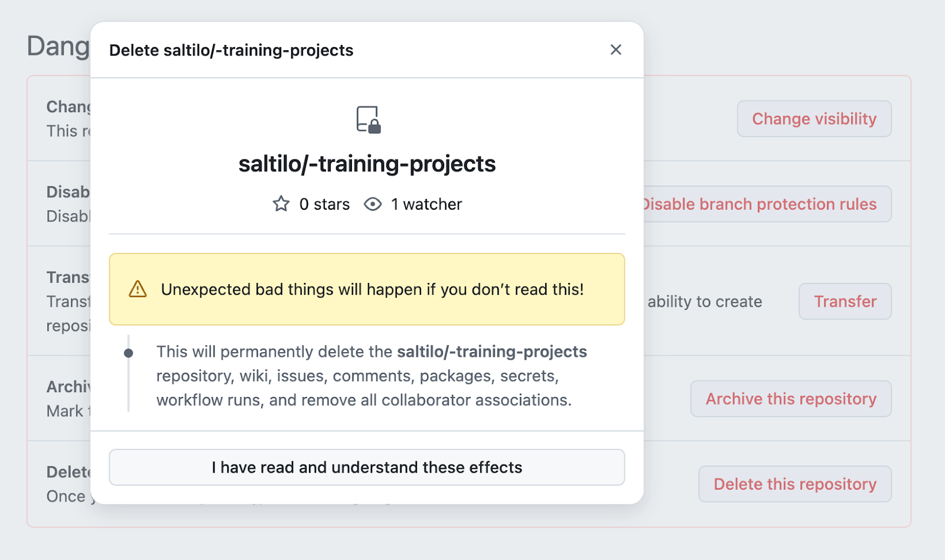Click the star icon next to 0 stars

coord(280,204)
